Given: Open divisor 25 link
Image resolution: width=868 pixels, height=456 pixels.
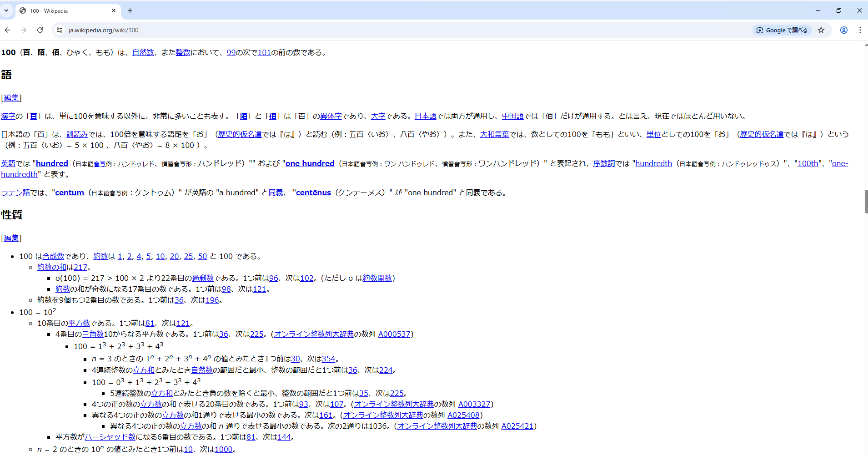Looking at the screenshot, I should (x=188, y=256).
